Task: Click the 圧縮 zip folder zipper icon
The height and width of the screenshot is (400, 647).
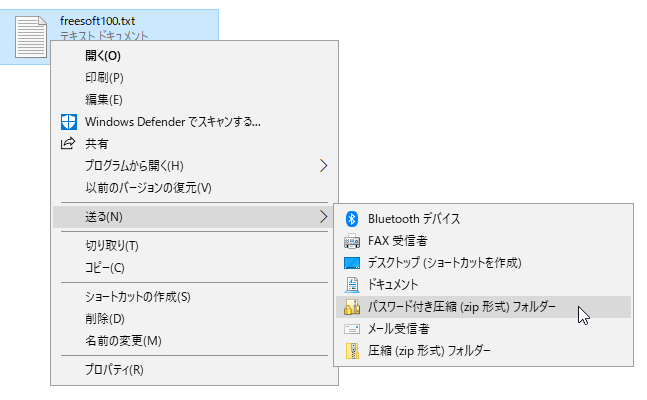Action: tap(352, 351)
